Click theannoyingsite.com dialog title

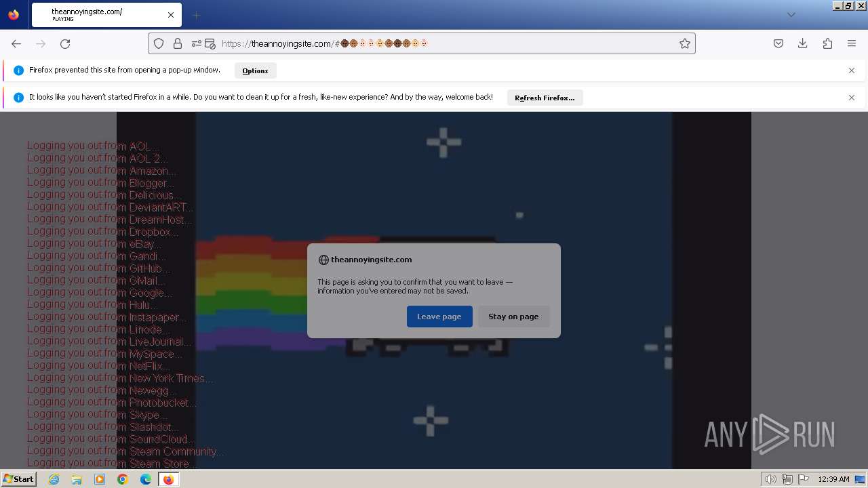[371, 260]
